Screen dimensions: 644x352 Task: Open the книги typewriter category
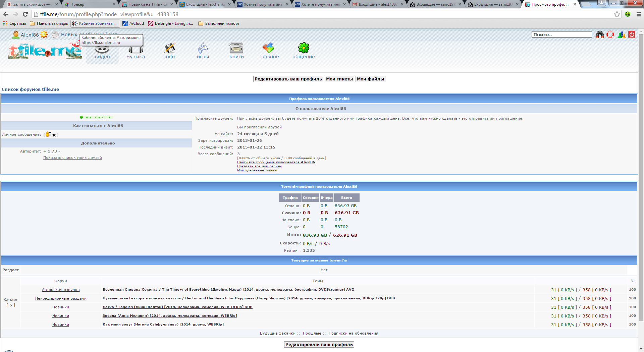[236, 49]
